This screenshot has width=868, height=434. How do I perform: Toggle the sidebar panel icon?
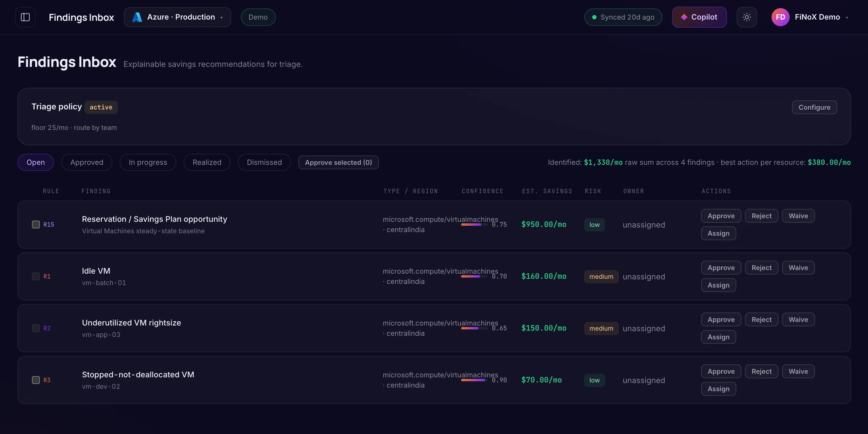tap(25, 17)
